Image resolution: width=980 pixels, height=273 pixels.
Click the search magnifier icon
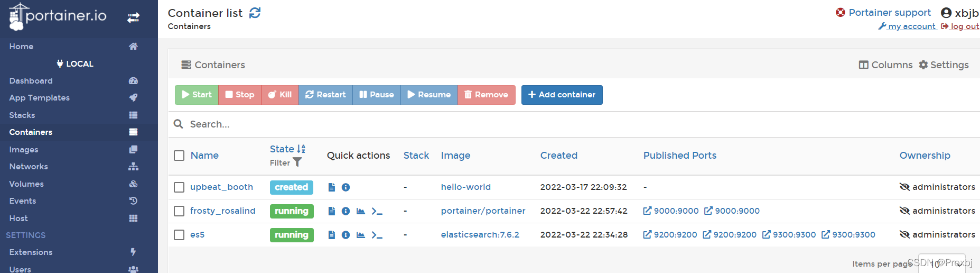pos(179,124)
